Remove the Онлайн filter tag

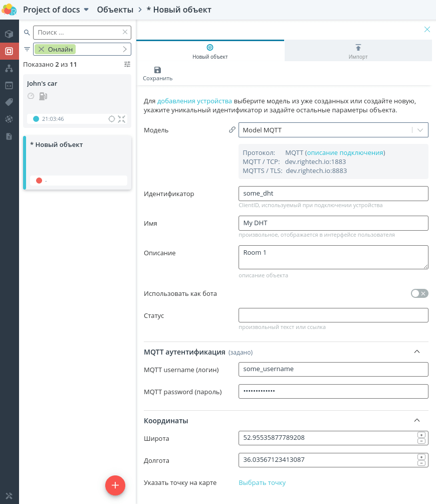point(42,49)
